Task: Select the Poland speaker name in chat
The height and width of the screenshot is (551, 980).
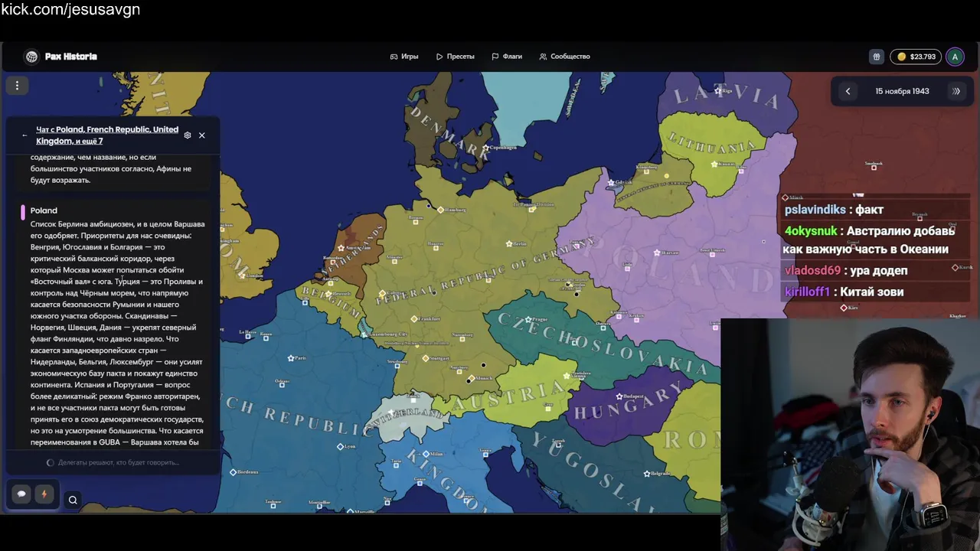Action: [44, 210]
